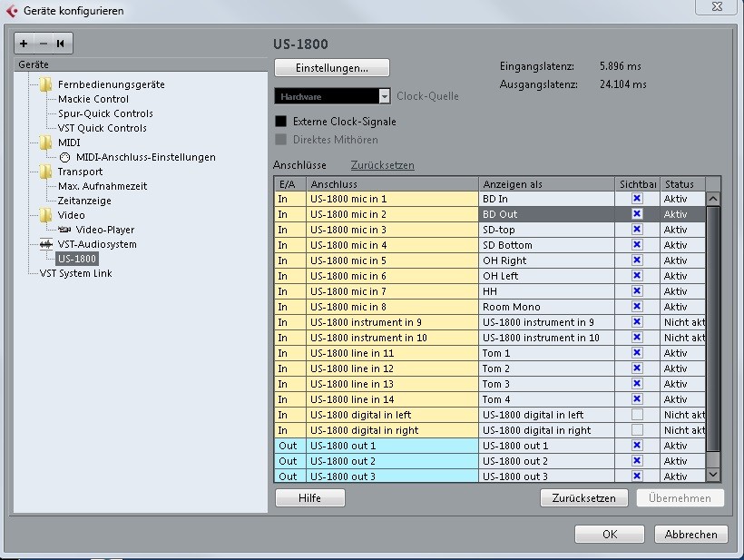
Task: Click the OH Right name cell
Action: [546, 260]
